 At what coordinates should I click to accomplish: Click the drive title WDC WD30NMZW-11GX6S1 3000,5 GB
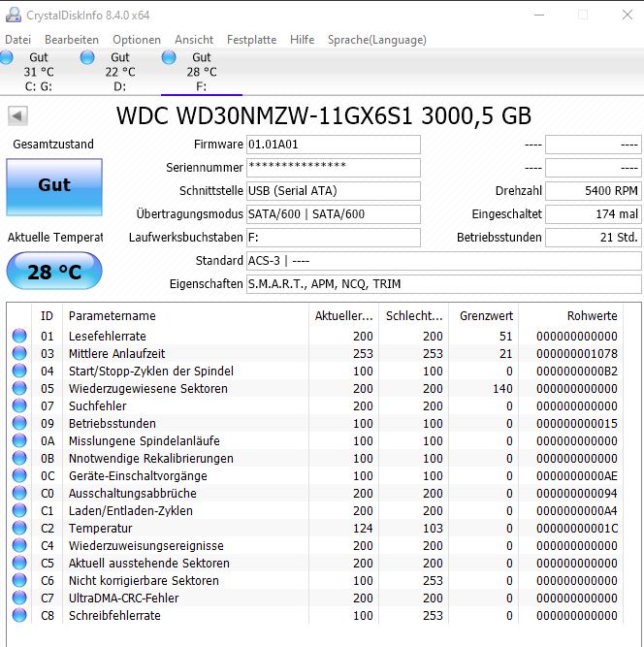[x=323, y=116]
